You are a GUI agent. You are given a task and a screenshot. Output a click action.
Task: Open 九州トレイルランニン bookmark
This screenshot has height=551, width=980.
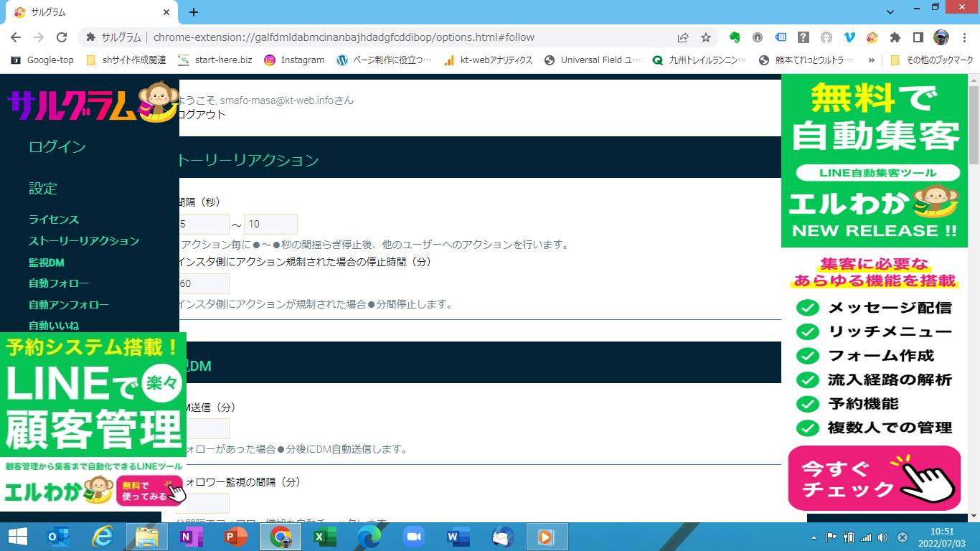coord(699,60)
